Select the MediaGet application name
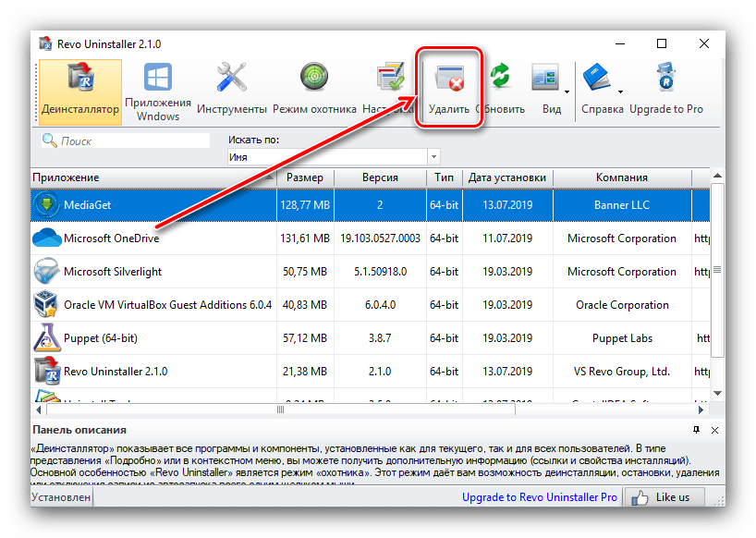This screenshot has height=538, width=756. pos(87,205)
